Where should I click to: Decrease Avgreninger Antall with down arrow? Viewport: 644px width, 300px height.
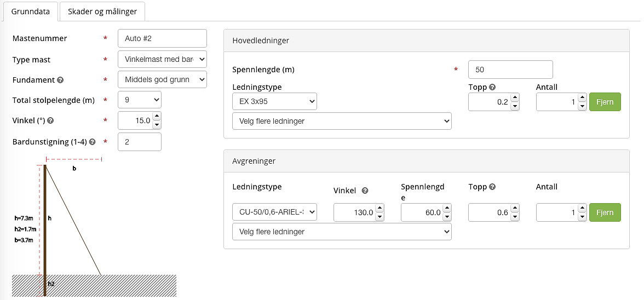(x=582, y=217)
